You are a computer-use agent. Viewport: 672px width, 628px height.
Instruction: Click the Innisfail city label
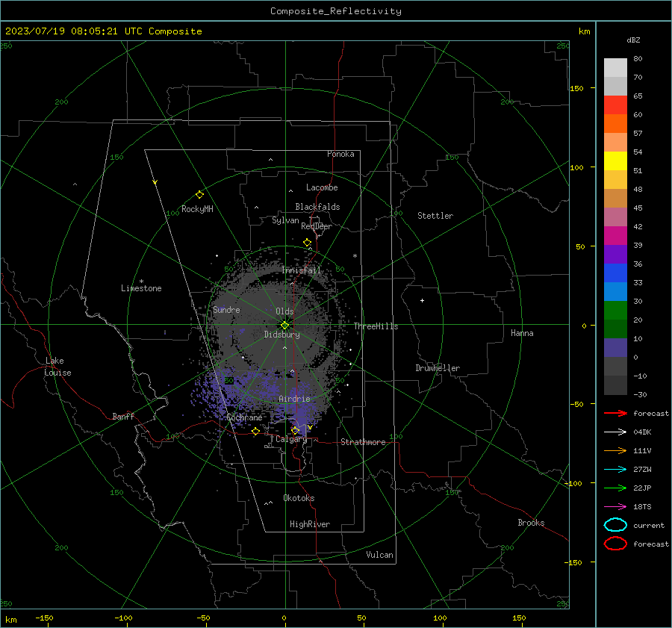301,270
